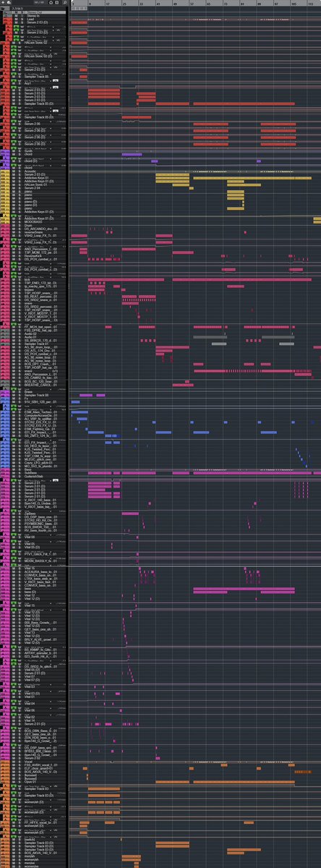The width and height of the screenshot is (321, 868).
Task: Select the ESM_Alien_Techno track
Action: coord(40,412)
